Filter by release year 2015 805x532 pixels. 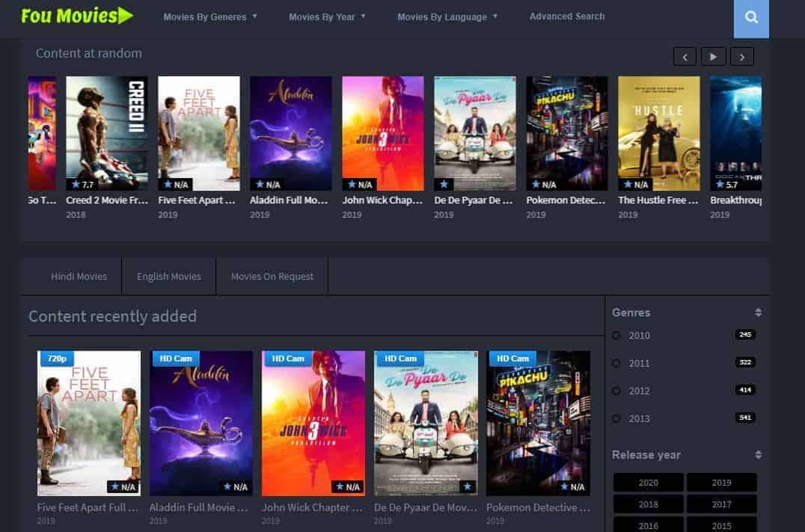point(722,525)
